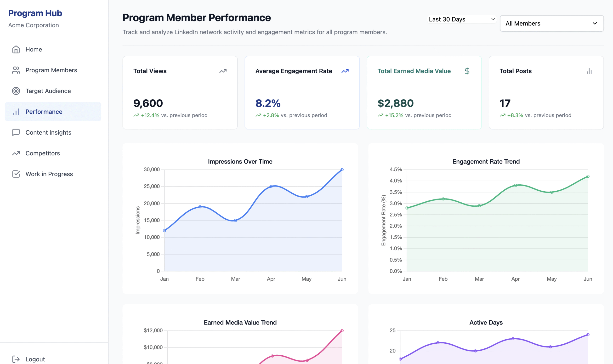Click the Earned Media Value Trend title
The width and height of the screenshot is (613, 364).
pyautogui.click(x=240, y=323)
